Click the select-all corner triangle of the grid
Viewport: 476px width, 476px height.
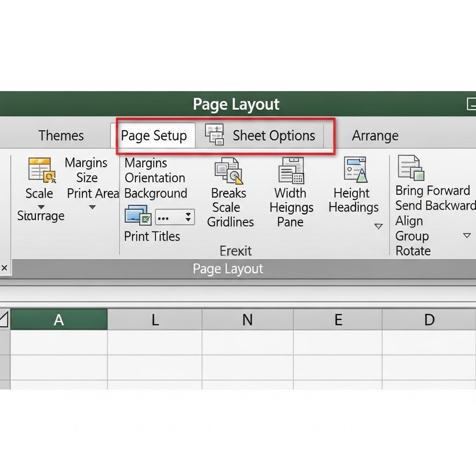point(4,320)
